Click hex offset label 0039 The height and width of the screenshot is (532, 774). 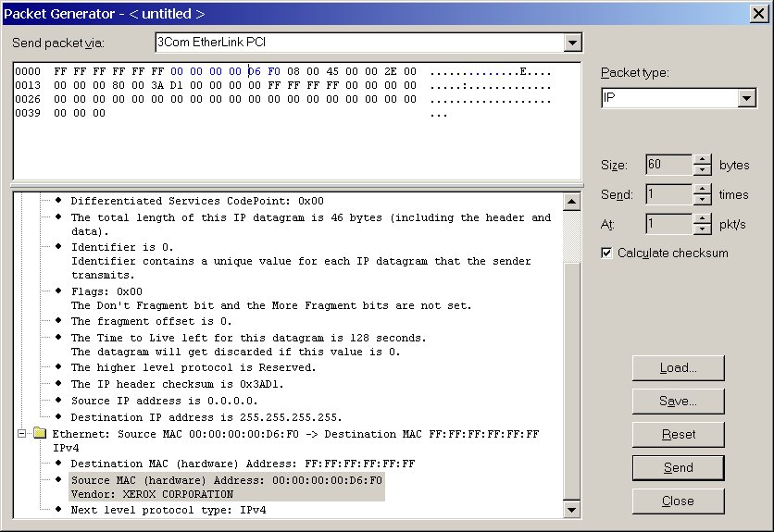28,113
